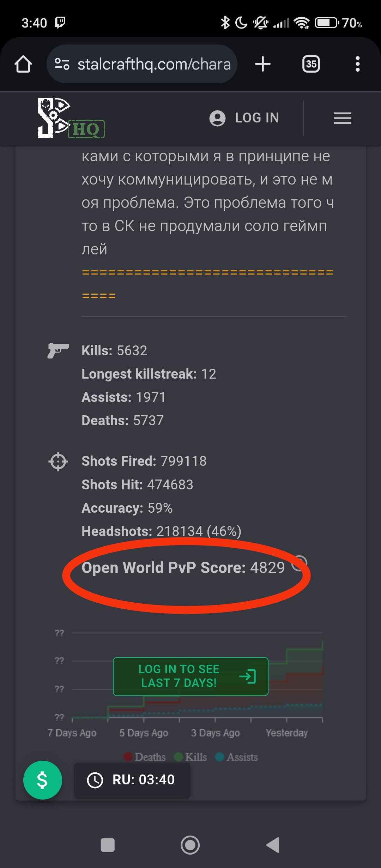Tap the RU: 03:40 server clock

[x=132, y=780]
